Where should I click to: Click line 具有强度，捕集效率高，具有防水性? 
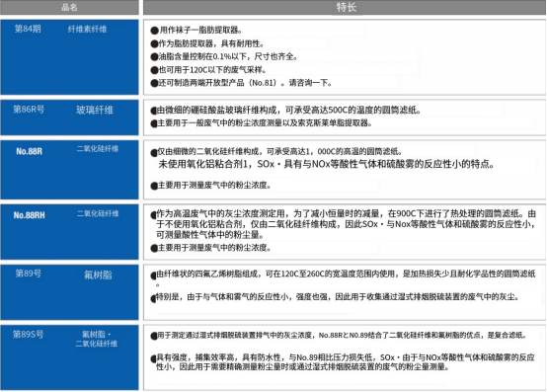tap(346, 357)
